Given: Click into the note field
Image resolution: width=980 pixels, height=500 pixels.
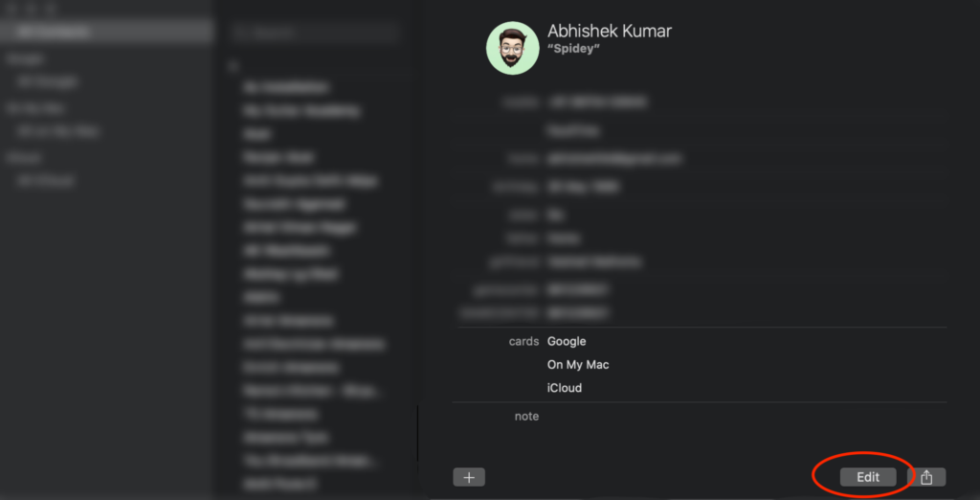Looking at the screenshot, I should click(744, 417).
